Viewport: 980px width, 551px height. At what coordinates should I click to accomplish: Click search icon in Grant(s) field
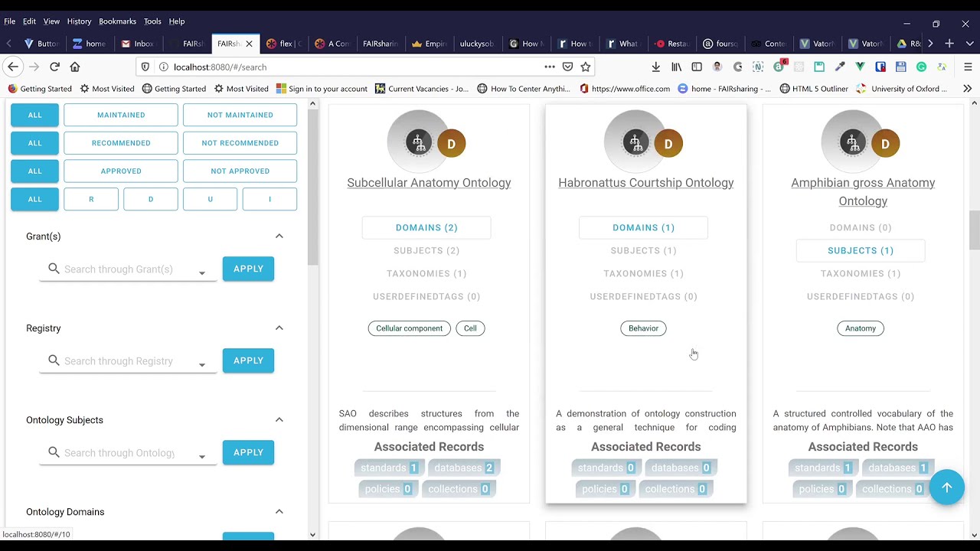coord(54,269)
